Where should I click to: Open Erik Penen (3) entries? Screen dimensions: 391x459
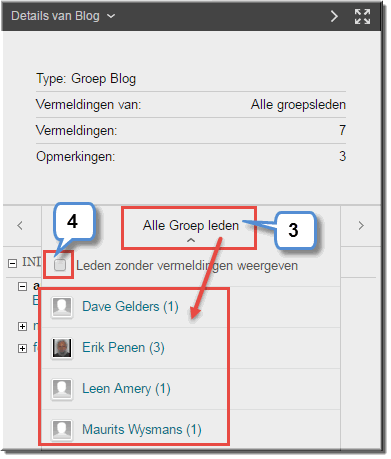(x=123, y=348)
